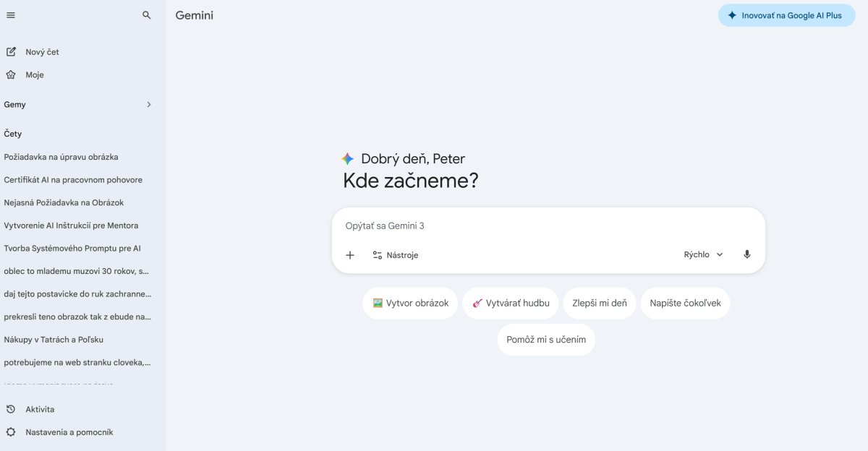Open Nastavenia a pomocník settings
The image size is (868, 451).
pos(69,432)
